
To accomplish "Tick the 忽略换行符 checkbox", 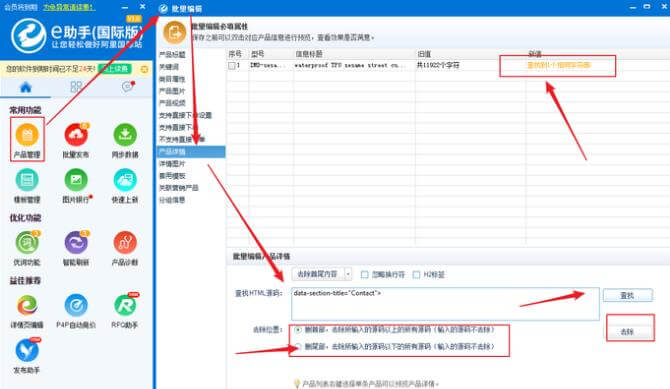I will pos(364,274).
